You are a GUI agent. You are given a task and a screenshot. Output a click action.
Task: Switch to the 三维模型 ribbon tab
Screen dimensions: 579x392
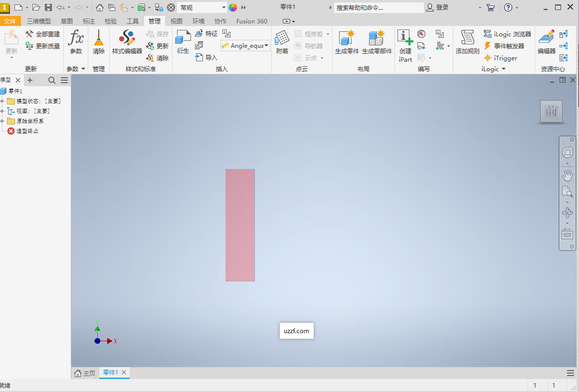38,21
